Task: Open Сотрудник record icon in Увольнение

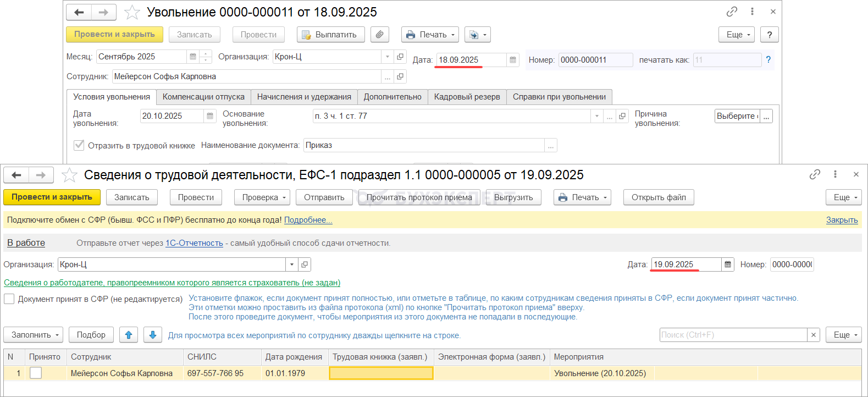Action: pyautogui.click(x=400, y=76)
